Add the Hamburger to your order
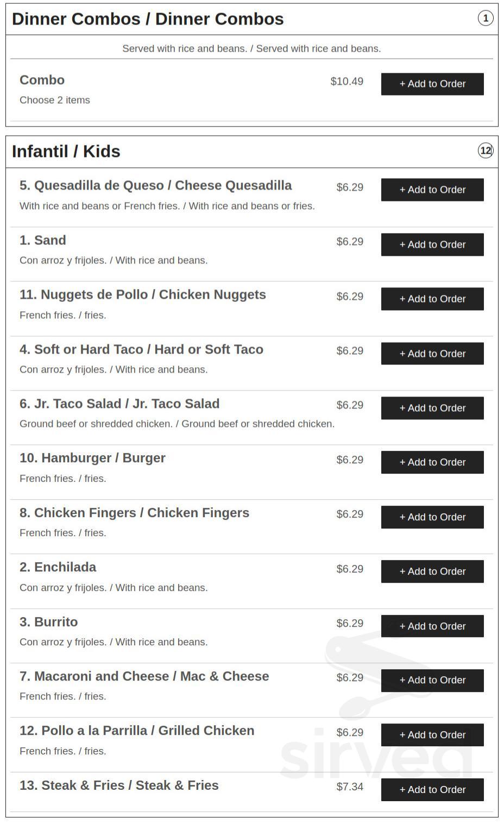Screen dimensions: 504x824 (x=432, y=462)
